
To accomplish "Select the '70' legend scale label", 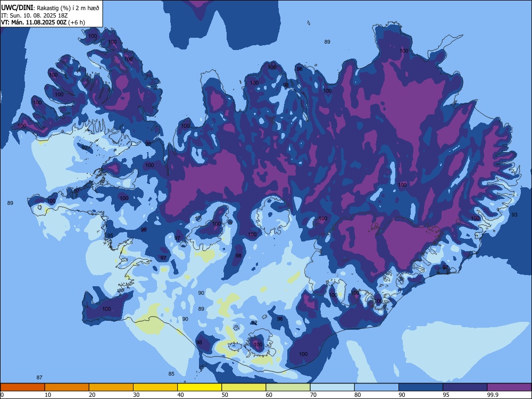I will pyautogui.click(x=313, y=395).
